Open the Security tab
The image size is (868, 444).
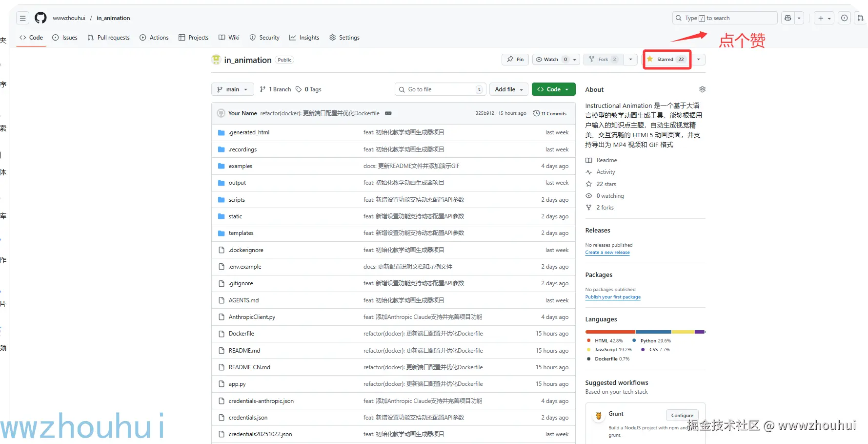pyautogui.click(x=264, y=38)
